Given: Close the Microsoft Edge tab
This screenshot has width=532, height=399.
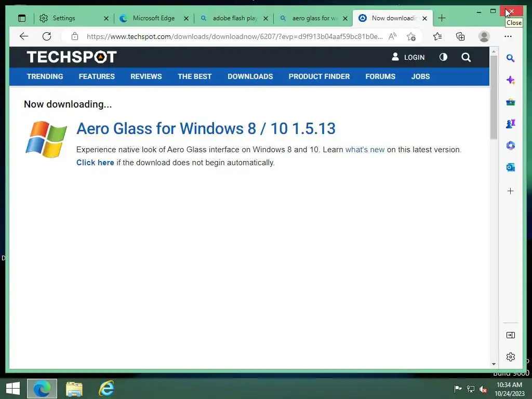Looking at the screenshot, I should (x=186, y=18).
